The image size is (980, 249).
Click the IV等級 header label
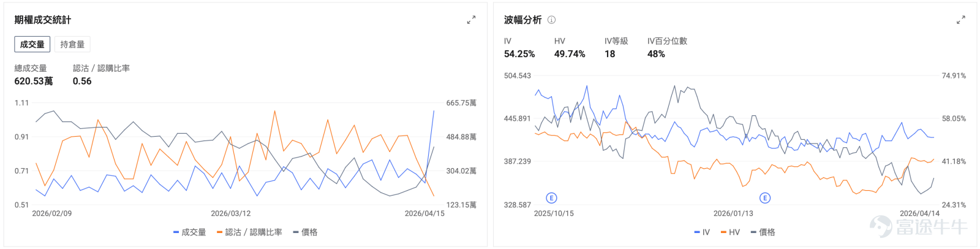(x=616, y=41)
